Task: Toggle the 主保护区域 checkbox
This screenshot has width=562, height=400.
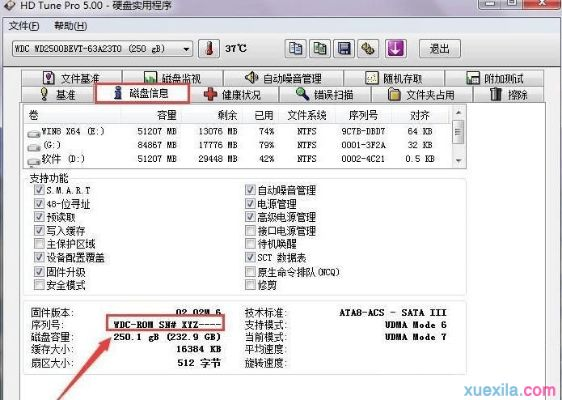Action: [39, 244]
